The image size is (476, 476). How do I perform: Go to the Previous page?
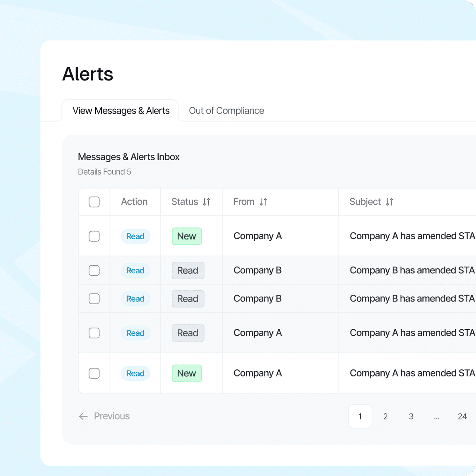tap(105, 416)
